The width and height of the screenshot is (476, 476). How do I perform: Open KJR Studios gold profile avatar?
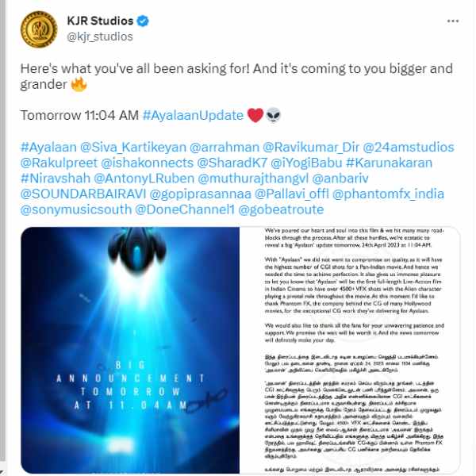pos(39,29)
